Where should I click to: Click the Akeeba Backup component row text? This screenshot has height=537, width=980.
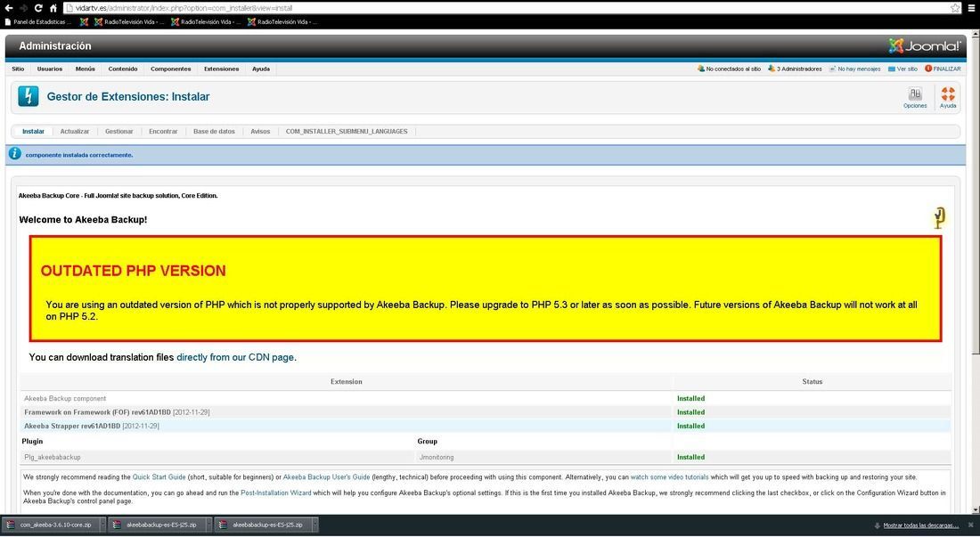(65, 398)
